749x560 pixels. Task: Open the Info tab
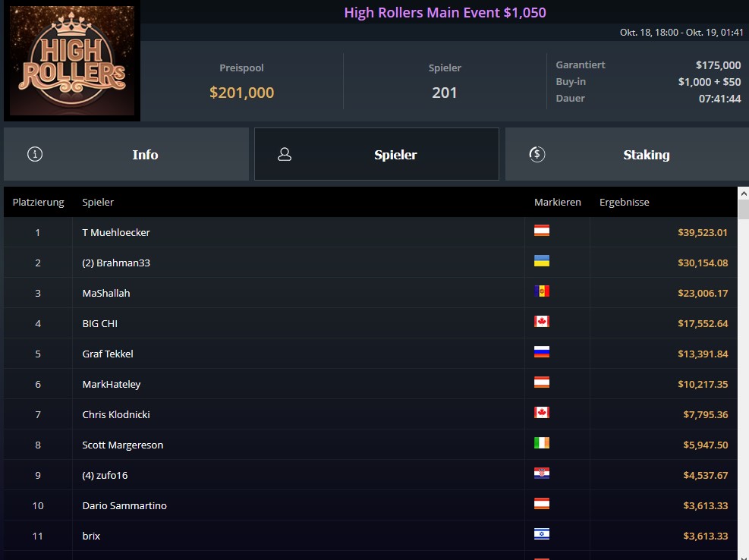click(126, 154)
